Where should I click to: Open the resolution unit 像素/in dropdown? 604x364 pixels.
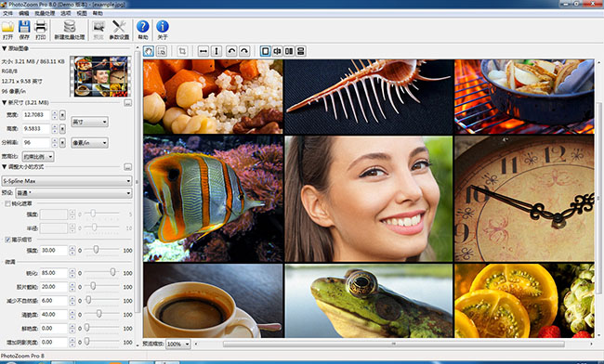click(89, 143)
